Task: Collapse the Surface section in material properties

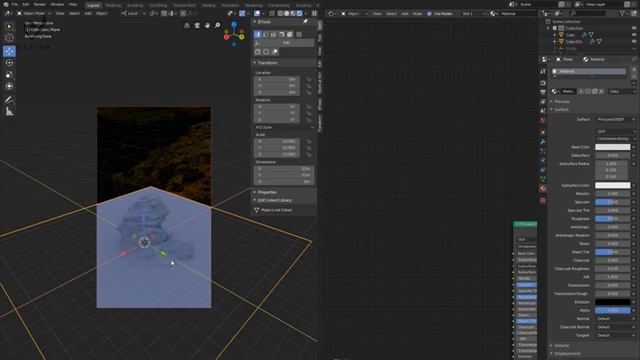Action: pyautogui.click(x=562, y=109)
